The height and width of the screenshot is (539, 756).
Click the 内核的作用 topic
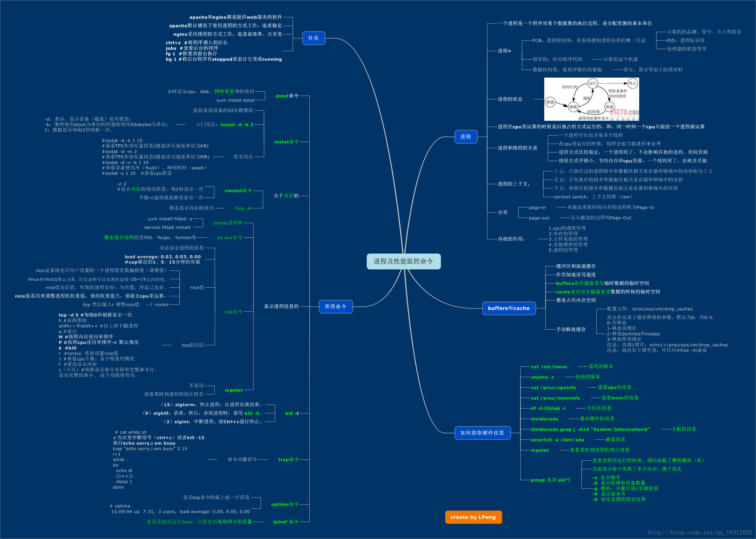coord(511,239)
